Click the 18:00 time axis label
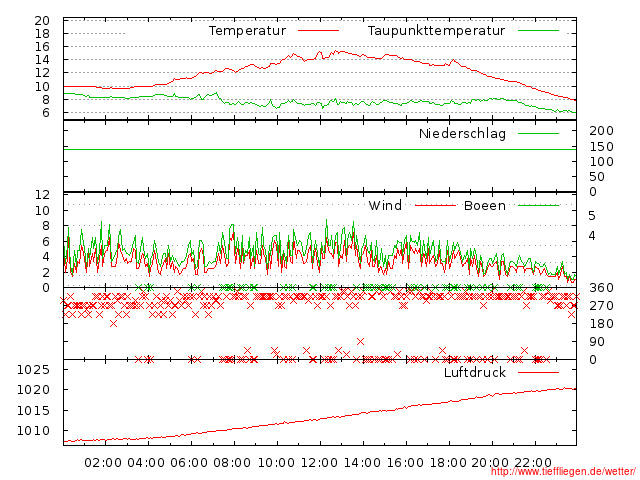The height and width of the screenshot is (480, 640). [x=448, y=463]
